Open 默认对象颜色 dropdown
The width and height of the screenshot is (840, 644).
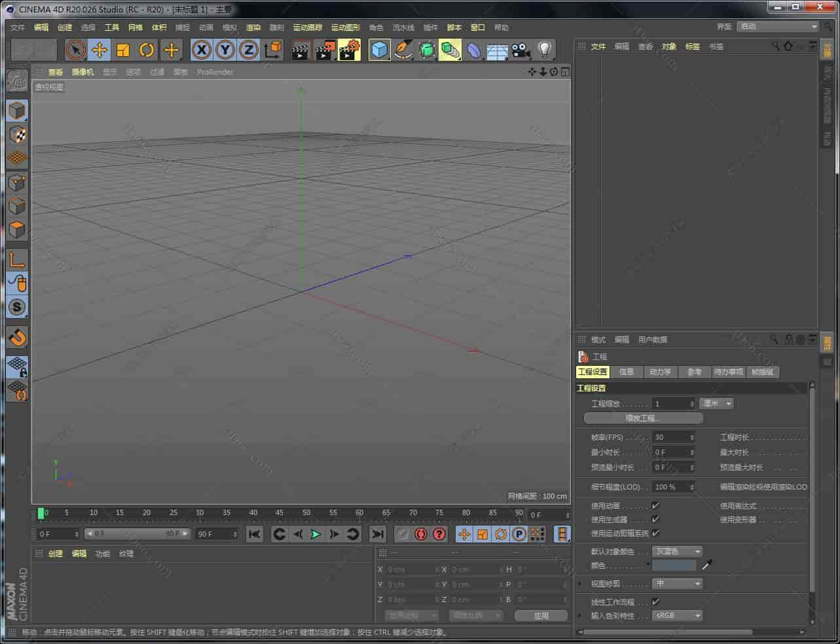677,552
